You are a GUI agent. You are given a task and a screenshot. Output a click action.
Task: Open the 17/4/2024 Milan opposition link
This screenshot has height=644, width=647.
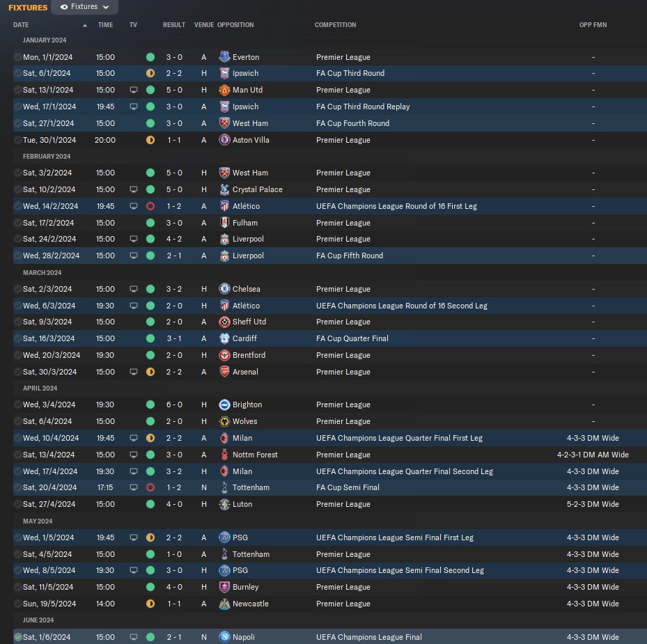[242, 471]
